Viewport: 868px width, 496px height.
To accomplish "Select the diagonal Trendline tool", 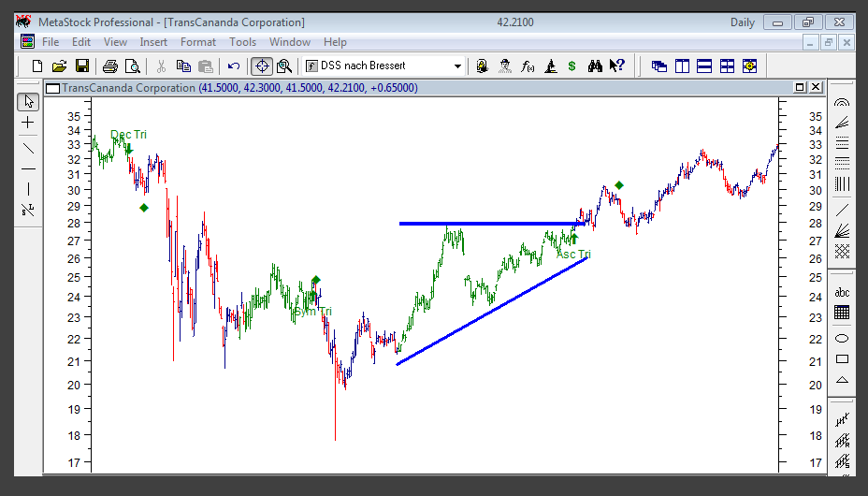I will click(x=28, y=148).
